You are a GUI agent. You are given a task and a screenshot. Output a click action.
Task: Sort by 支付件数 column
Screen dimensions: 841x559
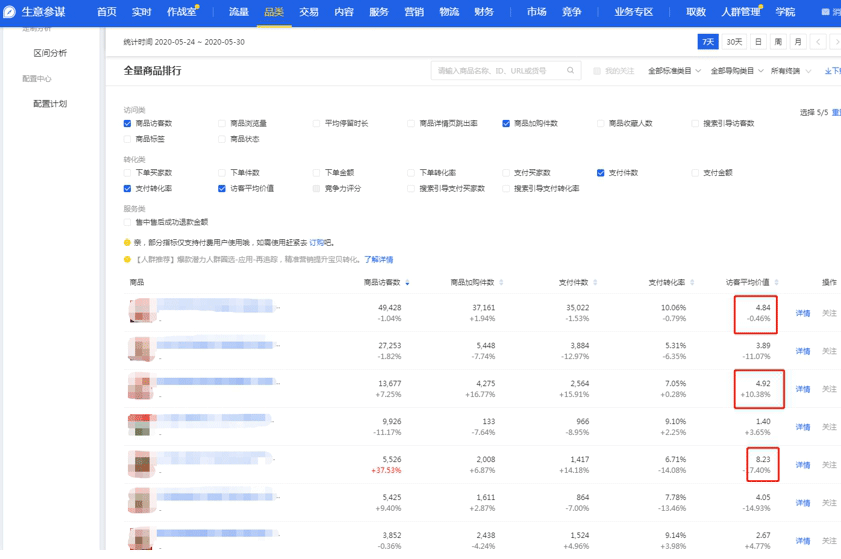click(x=574, y=283)
